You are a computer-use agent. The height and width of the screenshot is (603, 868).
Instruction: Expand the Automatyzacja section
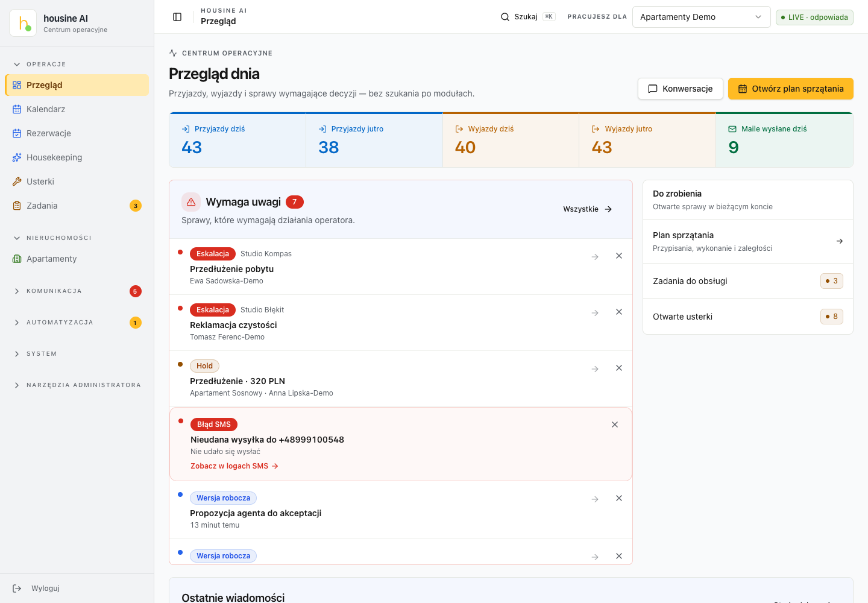click(x=77, y=323)
